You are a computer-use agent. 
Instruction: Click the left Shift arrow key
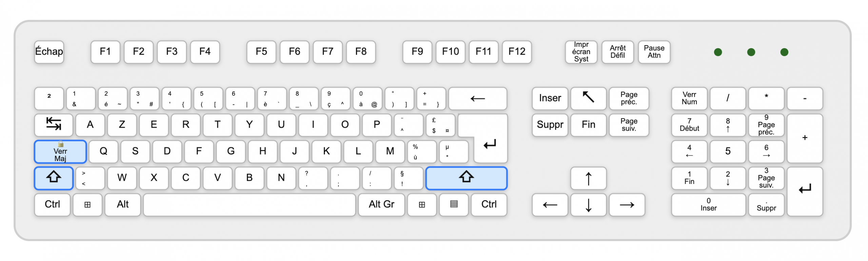coord(54,178)
